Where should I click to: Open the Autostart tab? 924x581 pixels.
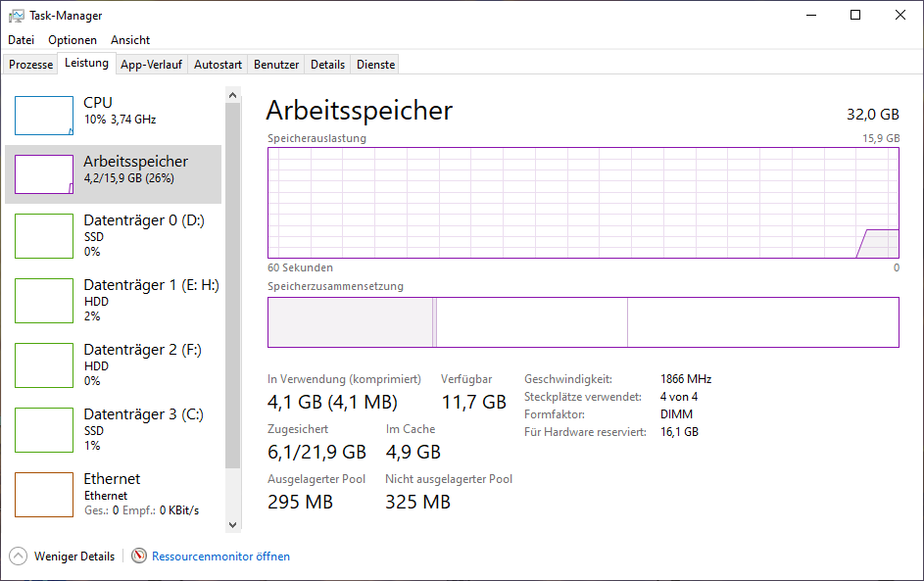click(217, 64)
